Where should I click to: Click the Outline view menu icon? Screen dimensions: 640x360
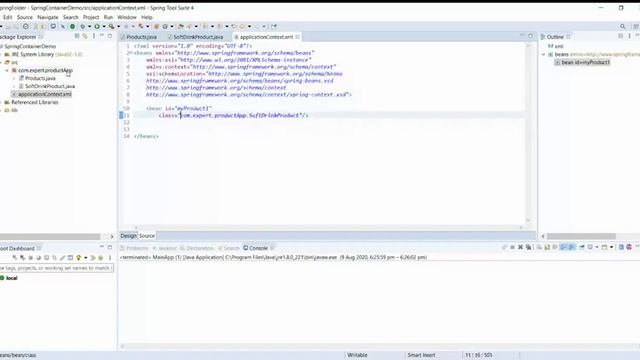(629, 36)
